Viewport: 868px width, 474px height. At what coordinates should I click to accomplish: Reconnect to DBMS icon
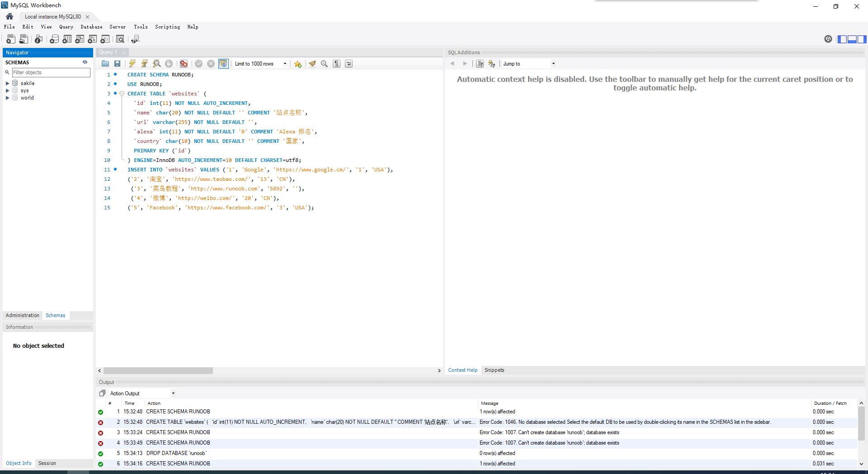coord(135,39)
